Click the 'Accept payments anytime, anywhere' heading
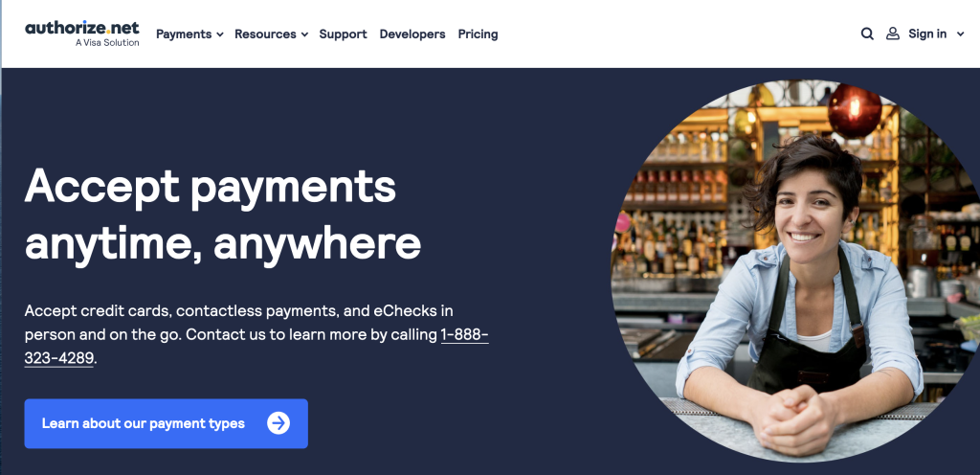The width and height of the screenshot is (980, 475). click(222, 214)
